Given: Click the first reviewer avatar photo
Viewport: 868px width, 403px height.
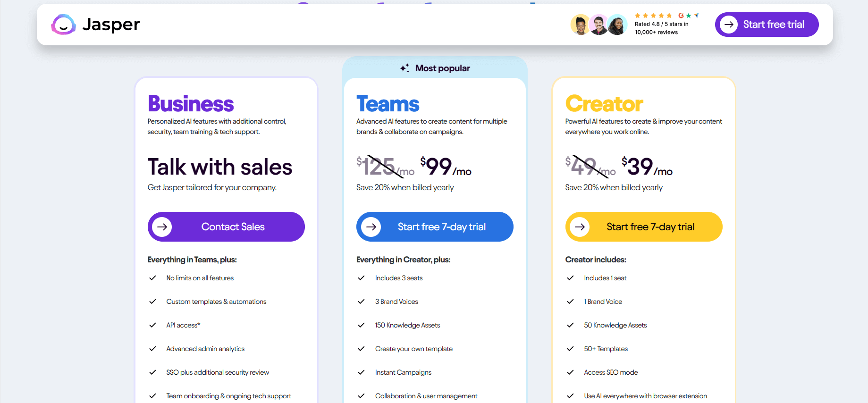Looking at the screenshot, I should (580, 25).
